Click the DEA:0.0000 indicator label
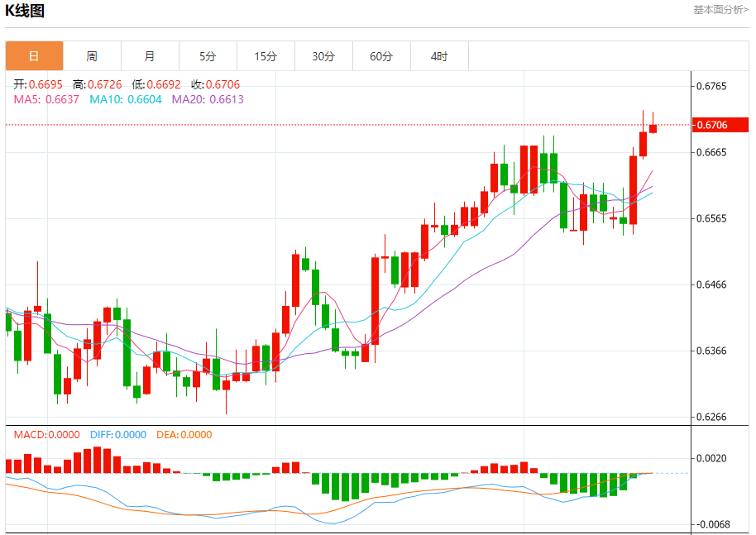Image resolution: width=756 pixels, height=535 pixels. 184,435
